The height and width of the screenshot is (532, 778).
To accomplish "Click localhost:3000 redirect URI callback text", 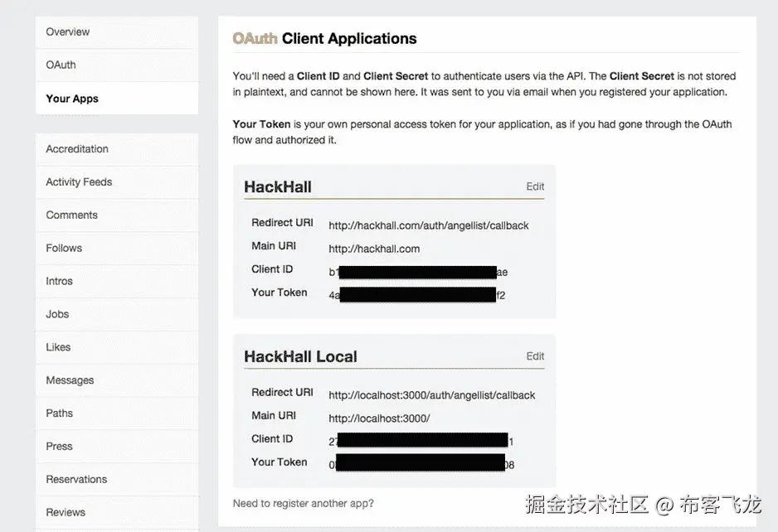I will (x=431, y=395).
